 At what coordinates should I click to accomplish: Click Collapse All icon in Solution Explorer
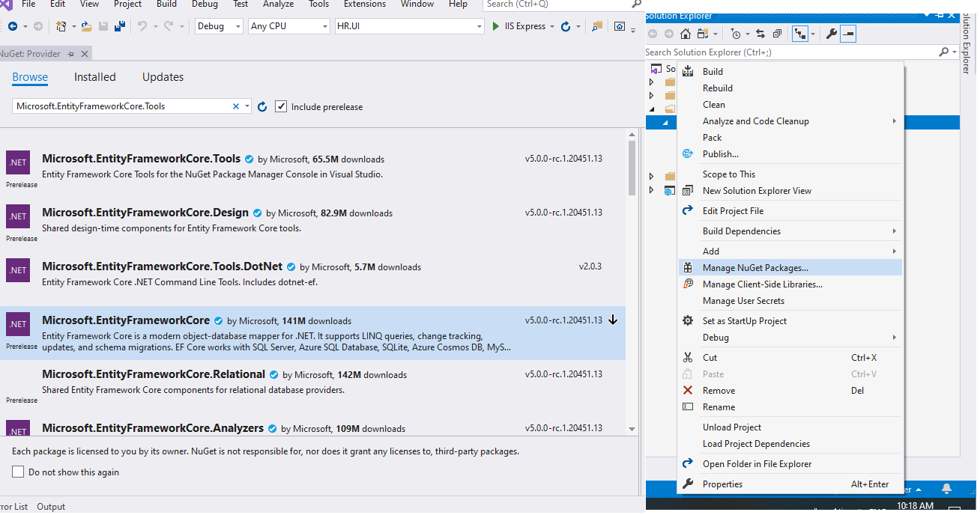(x=777, y=34)
